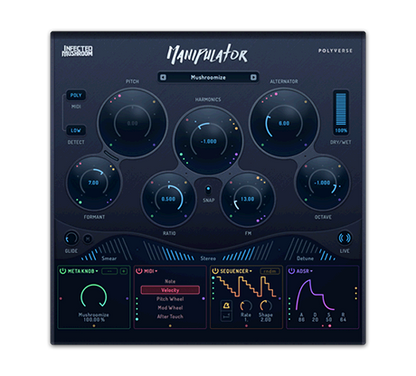Click the Glide knob
Image resolution: width=416 pixels, height=376 pixels.
[71, 238]
